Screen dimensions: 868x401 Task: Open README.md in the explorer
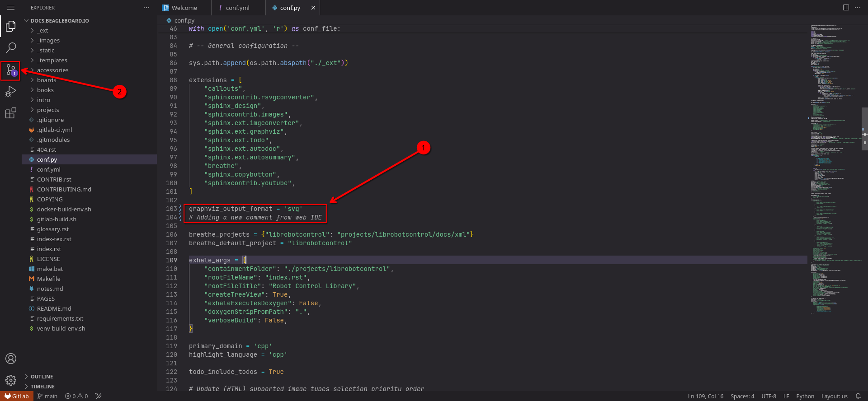coord(54,308)
